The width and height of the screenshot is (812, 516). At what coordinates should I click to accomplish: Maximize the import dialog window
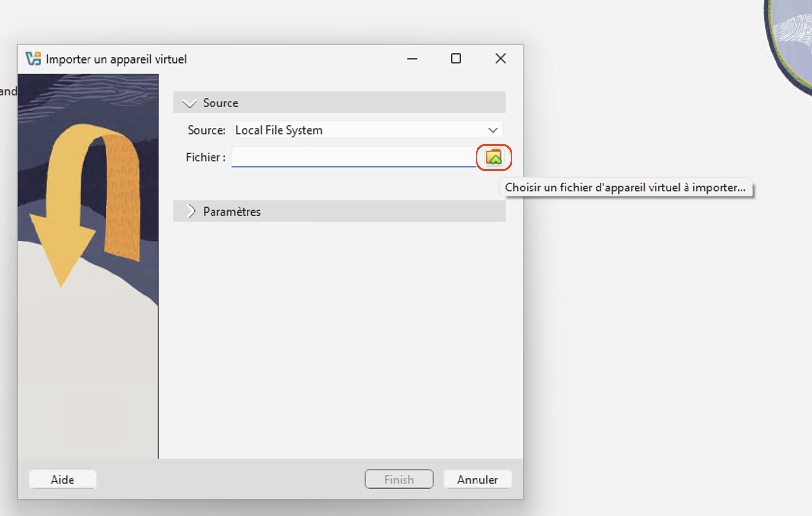click(x=456, y=59)
